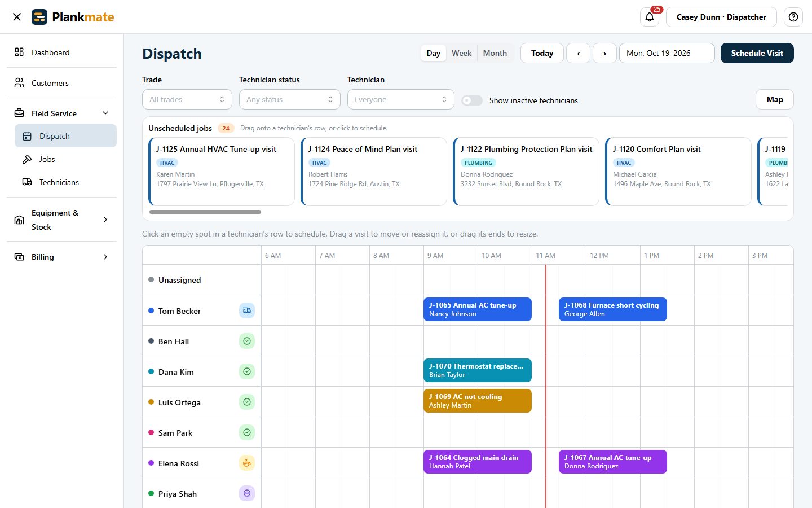This screenshot has height=508, width=812.
Task: Open Casey Dunn Dispatcher account menu
Action: tap(721, 17)
